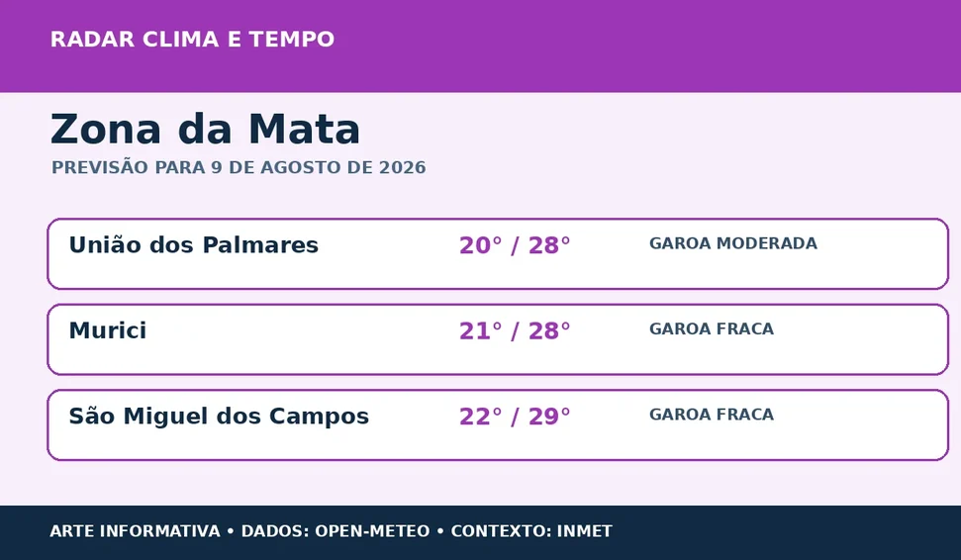Viewport: 961px width, 560px height.
Task: Click the GAROA MODERADA condition label
Action: pos(733,243)
